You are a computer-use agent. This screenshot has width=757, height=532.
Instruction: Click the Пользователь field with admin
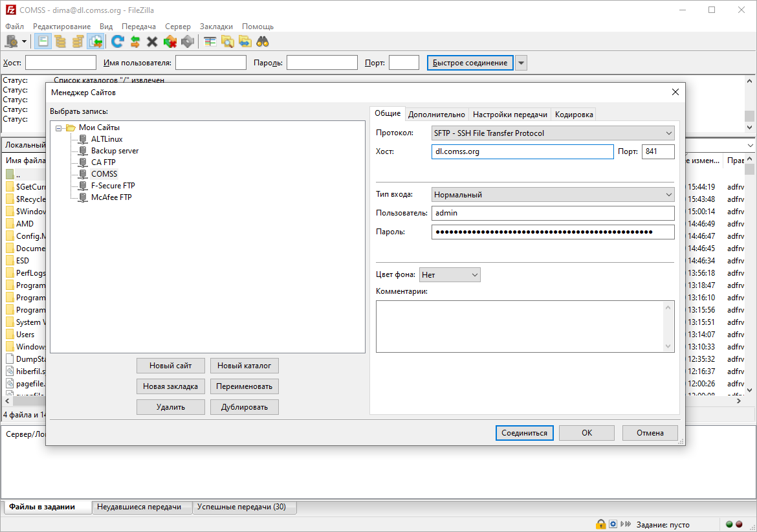coord(553,213)
